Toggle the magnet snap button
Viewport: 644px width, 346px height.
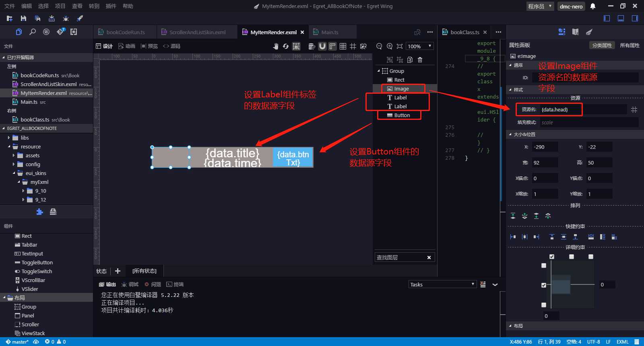(322, 46)
